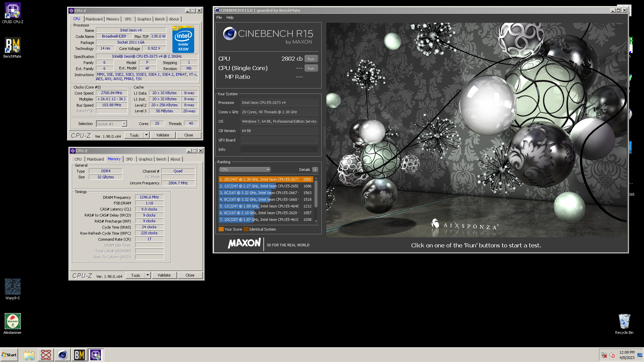Open the Socket #1 selection dropdown
This screenshot has width=644, height=362.
[x=111, y=124]
